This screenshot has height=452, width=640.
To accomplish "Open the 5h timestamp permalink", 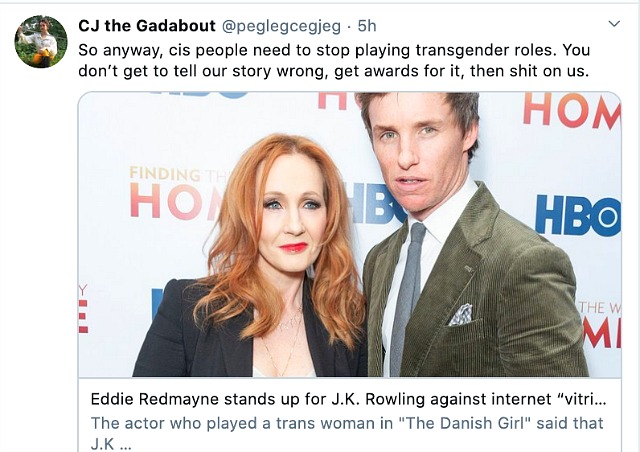I will click(367, 26).
